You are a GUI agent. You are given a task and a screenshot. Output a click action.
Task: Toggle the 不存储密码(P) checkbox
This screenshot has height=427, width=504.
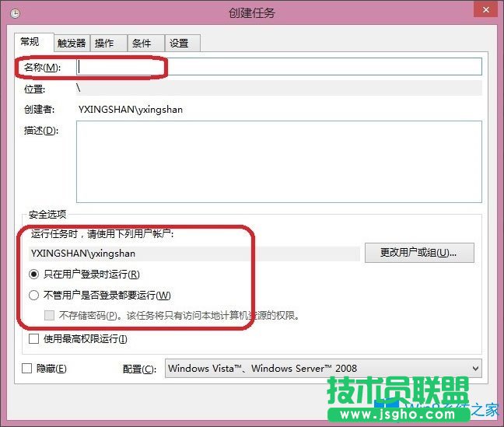pos(49,316)
